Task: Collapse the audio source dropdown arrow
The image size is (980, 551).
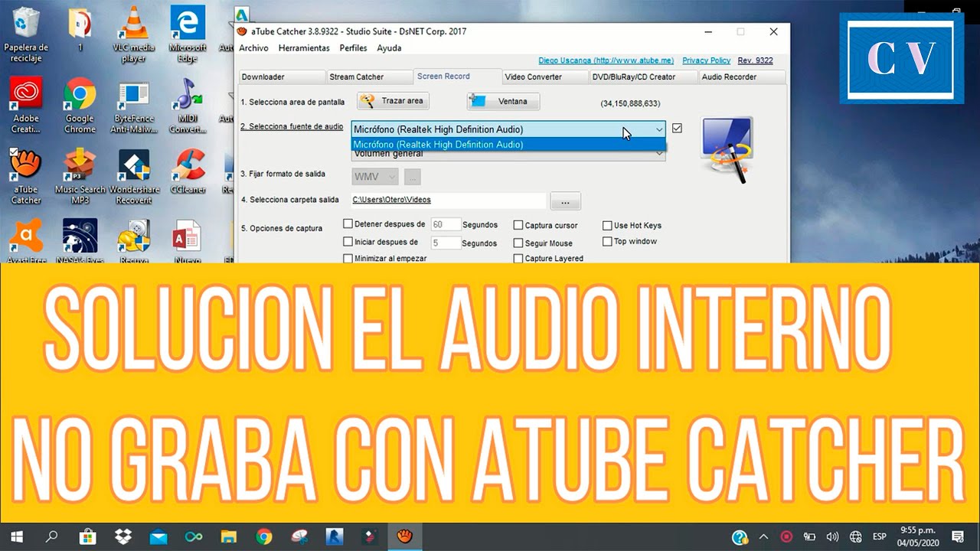Action: (659, 129)
